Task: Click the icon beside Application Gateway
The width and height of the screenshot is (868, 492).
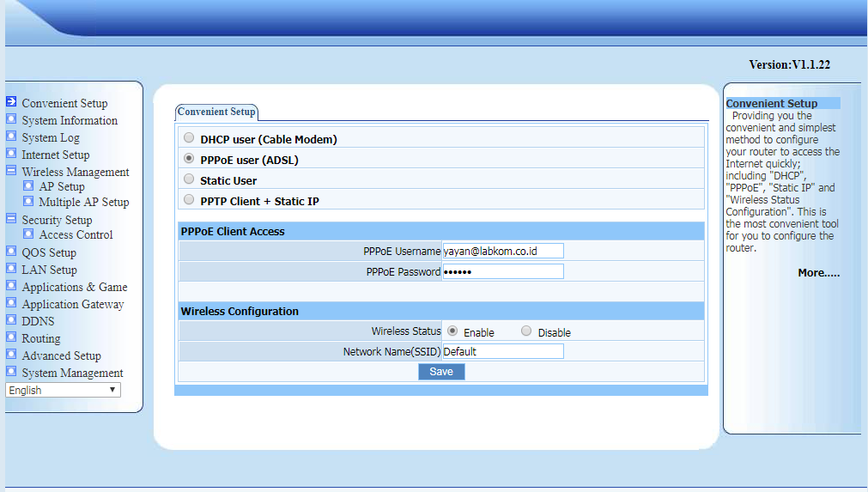Action: point(11,303)
